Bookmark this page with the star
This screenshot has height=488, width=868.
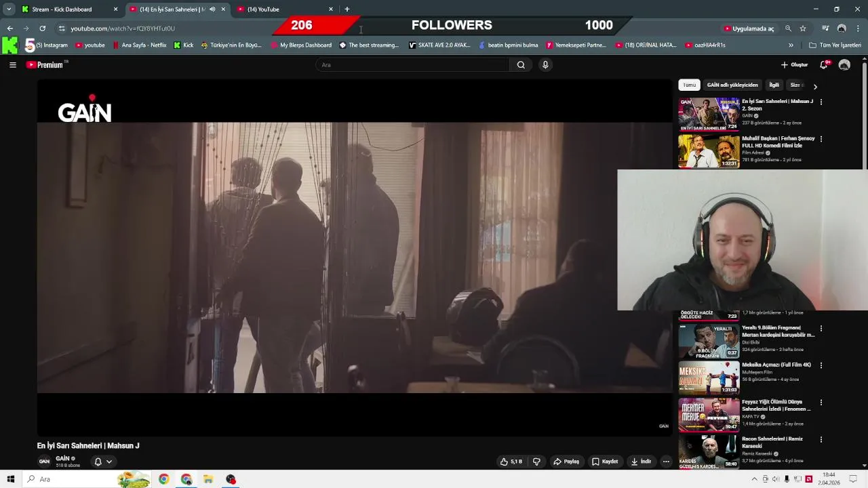pos(803,28)
